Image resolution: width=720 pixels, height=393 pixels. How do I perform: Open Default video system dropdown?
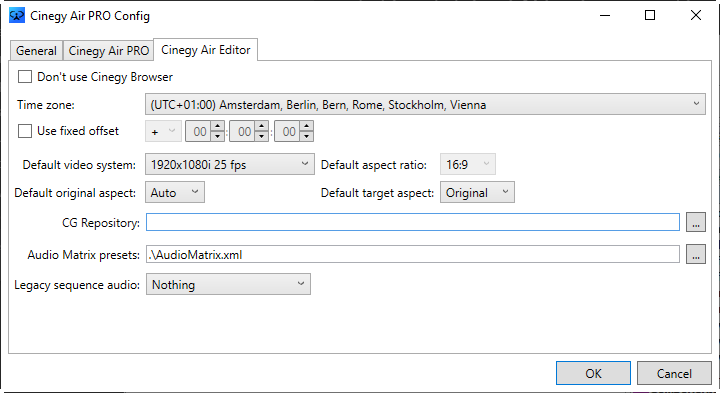(x=230, y=164)
